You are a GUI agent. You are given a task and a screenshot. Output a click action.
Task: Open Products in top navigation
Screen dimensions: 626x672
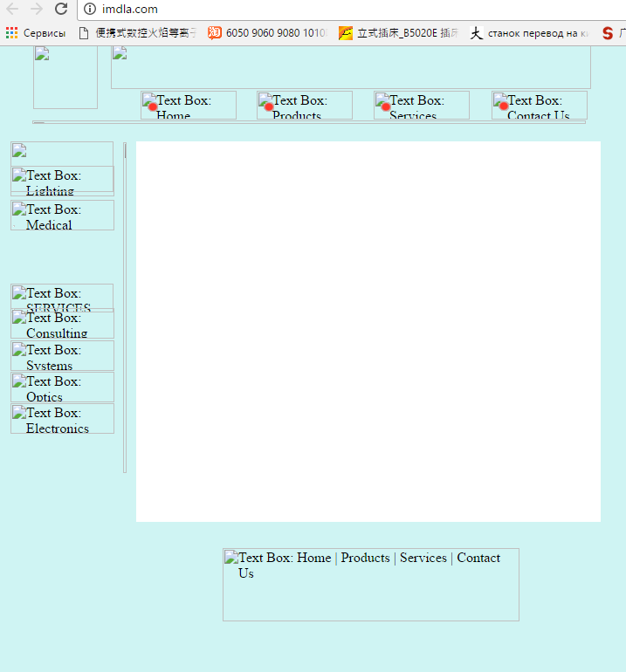coord(305,106)
